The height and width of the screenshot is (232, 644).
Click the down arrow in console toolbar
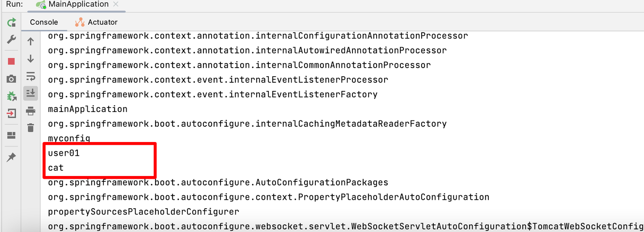click(30, 59)
